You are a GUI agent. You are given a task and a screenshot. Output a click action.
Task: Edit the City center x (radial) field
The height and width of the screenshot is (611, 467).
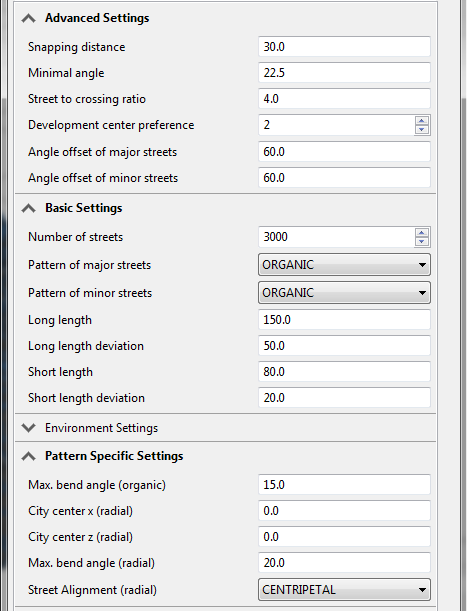click(344, 511)
